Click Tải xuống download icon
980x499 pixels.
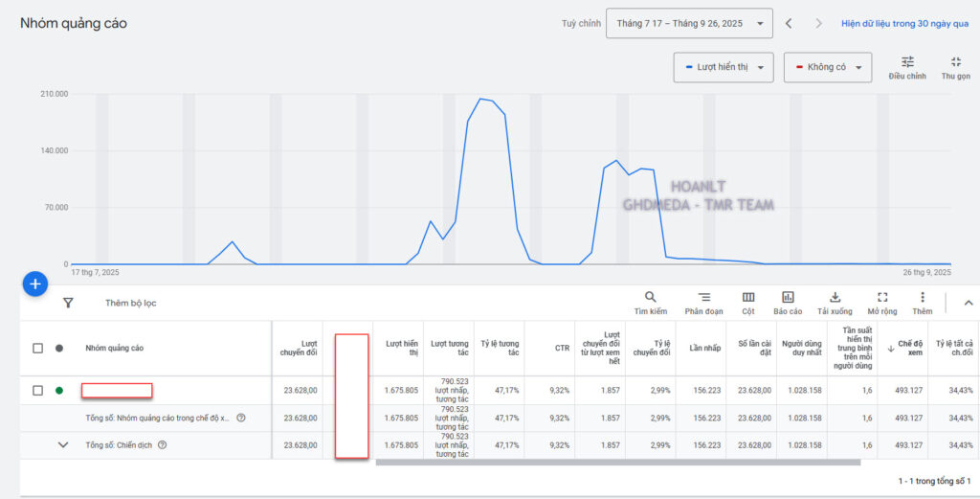pyautogui.click(x=835, y=298)
